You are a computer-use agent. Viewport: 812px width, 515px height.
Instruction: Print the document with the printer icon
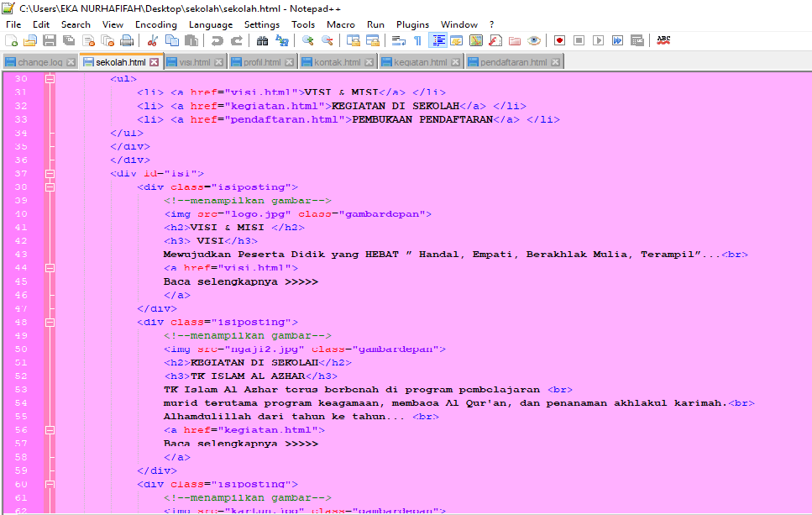[x=125, y=39]
